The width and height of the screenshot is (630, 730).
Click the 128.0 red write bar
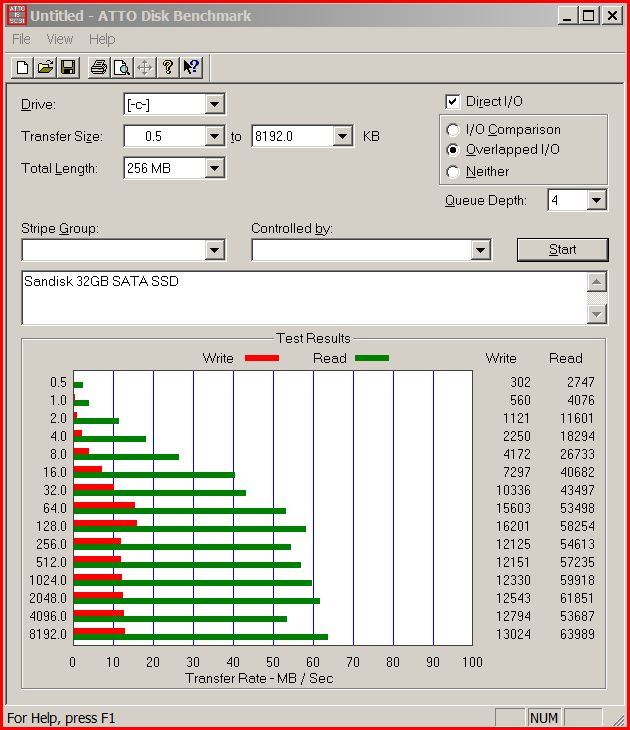(x=105, y=523)
